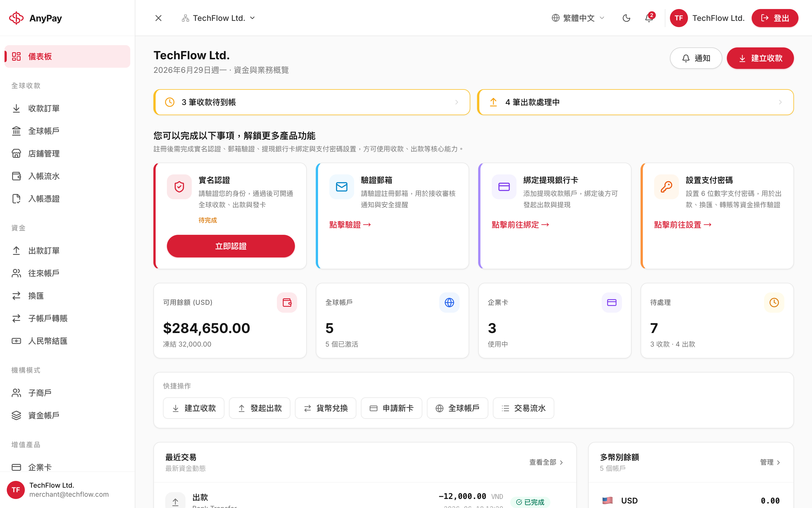Open 人民幣結匯 in the sidebar
Image resolution: width=812 pixels, height=508 pixels.
(x=67, y=341)
